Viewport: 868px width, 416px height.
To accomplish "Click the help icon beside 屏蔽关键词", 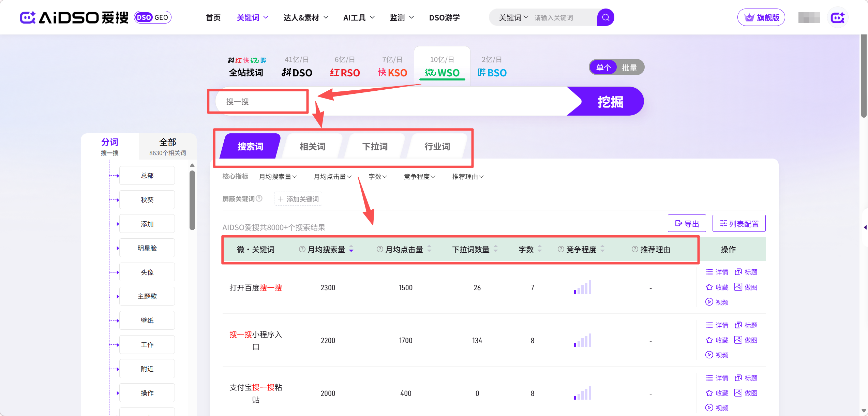I will 259,198.
